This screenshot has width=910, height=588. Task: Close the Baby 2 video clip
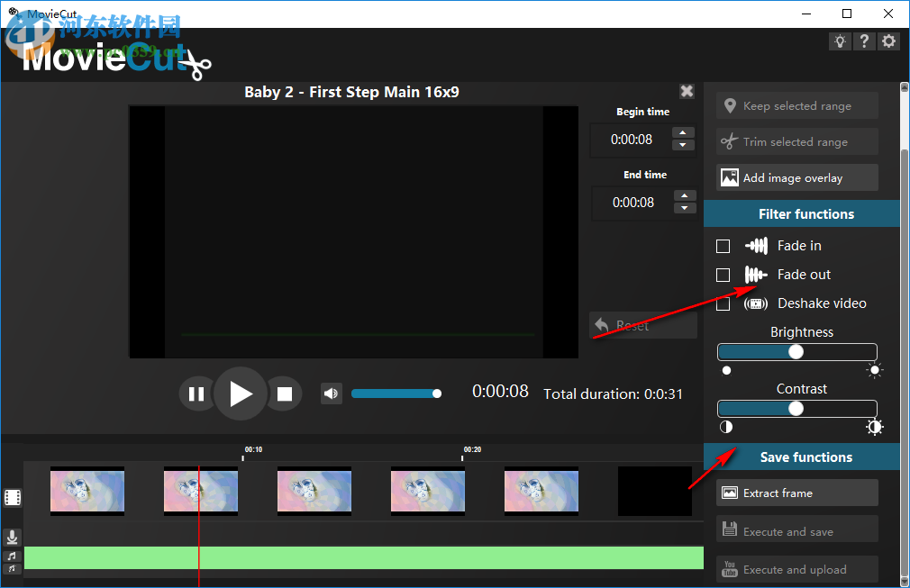click(x=687, y=91)
